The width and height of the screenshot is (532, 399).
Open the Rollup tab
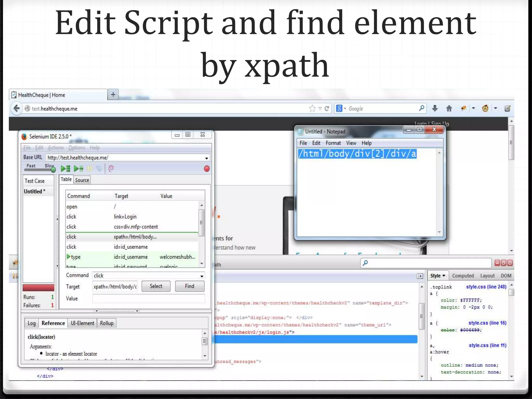[107, 323]
